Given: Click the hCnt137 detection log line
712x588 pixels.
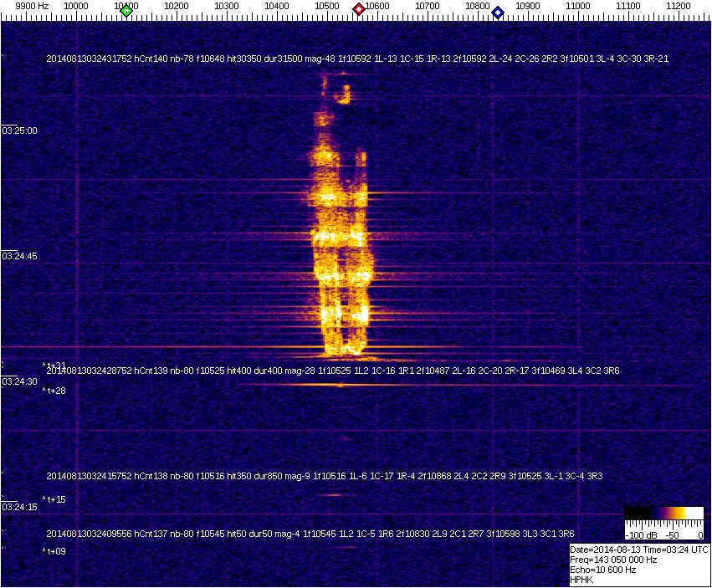Looking at the screenshot, I should pyautogui.click(x=310, y=534).
